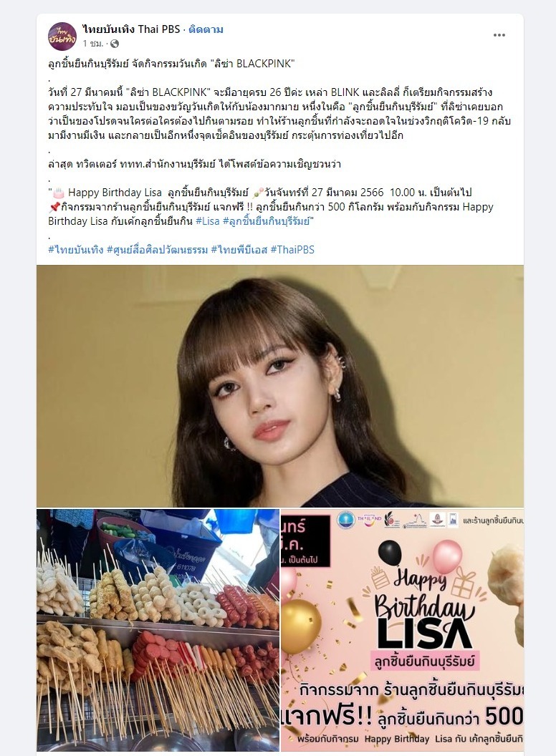Open the three-dot post options menu

tap(499, 35)
